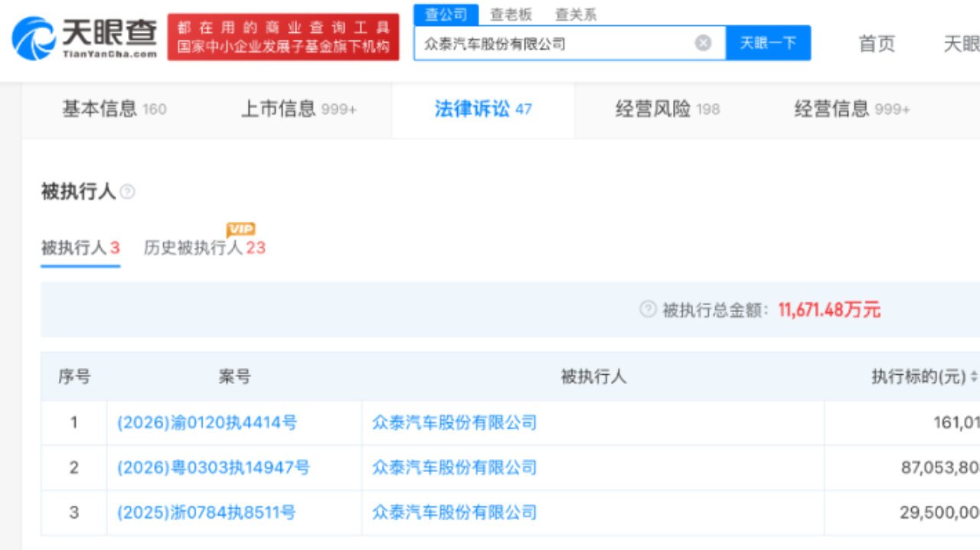Select the 历史被执行人 23 sub-tab

(x=204, y=248)
